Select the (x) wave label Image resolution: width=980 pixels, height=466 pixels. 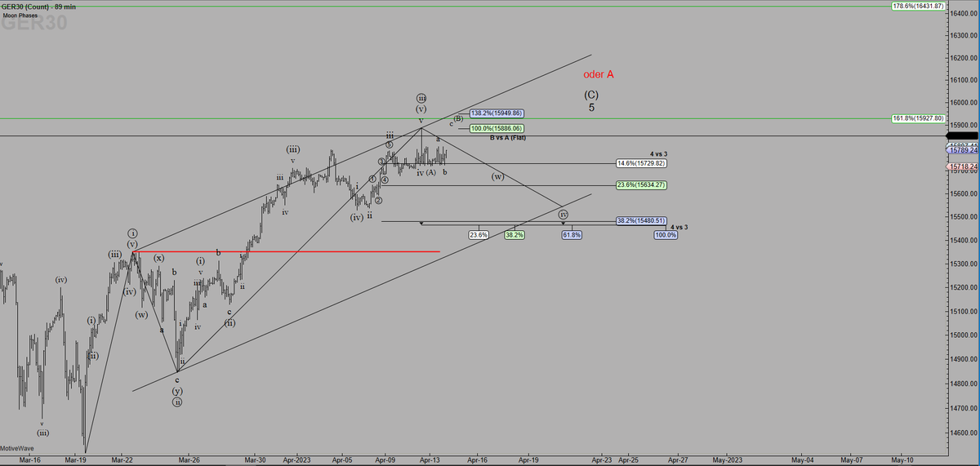point(160,257)
